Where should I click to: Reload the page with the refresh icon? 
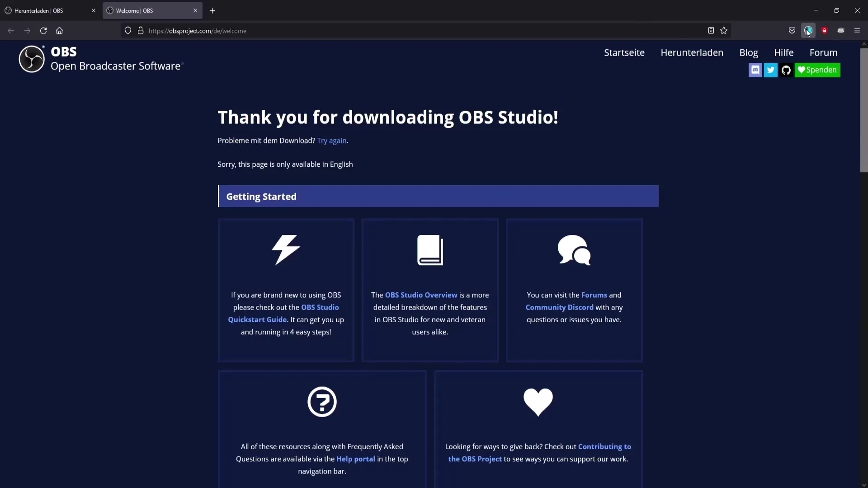[x=43, y=31]
